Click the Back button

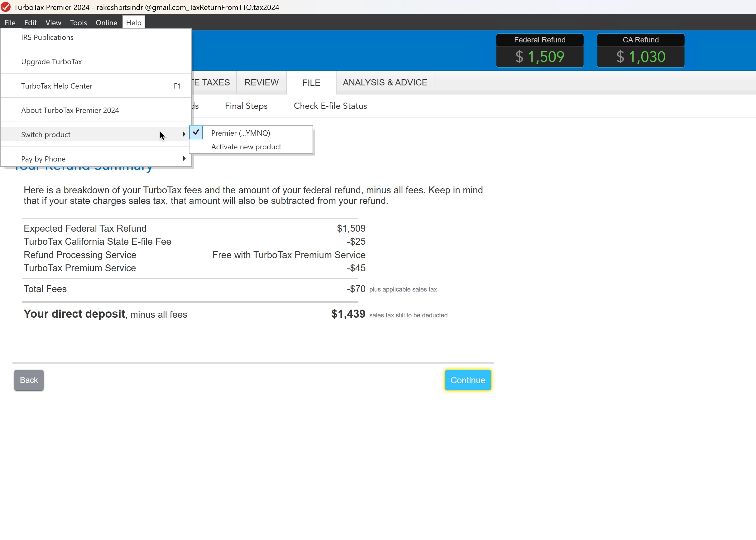pos(29,380)
